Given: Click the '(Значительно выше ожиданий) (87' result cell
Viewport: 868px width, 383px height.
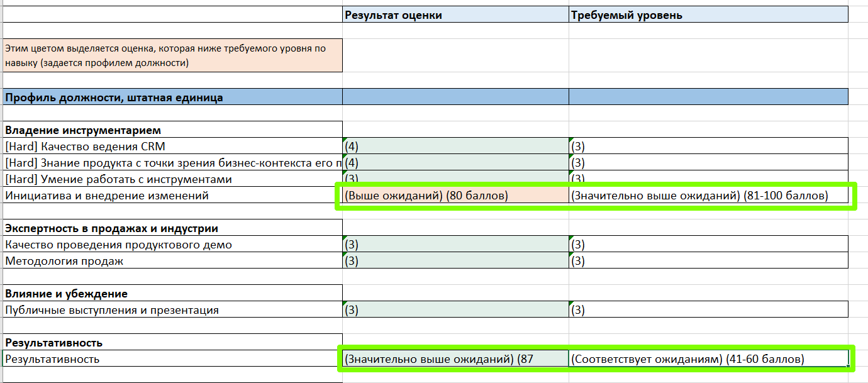Looking at the screenshot, I should click(456, 358).
